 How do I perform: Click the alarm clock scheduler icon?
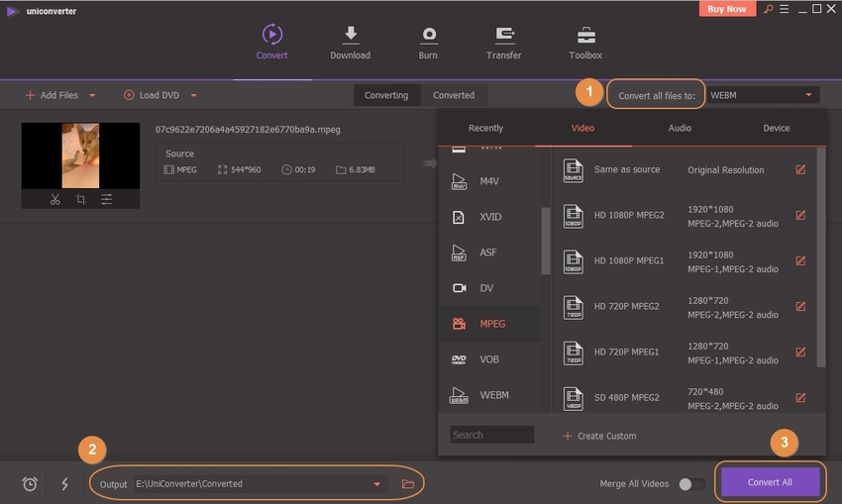tap(30, 484)
